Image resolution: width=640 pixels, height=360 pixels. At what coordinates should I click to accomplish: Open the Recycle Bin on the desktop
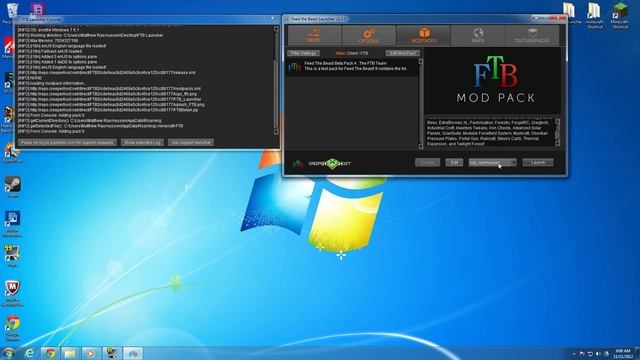tap(12, 12)
